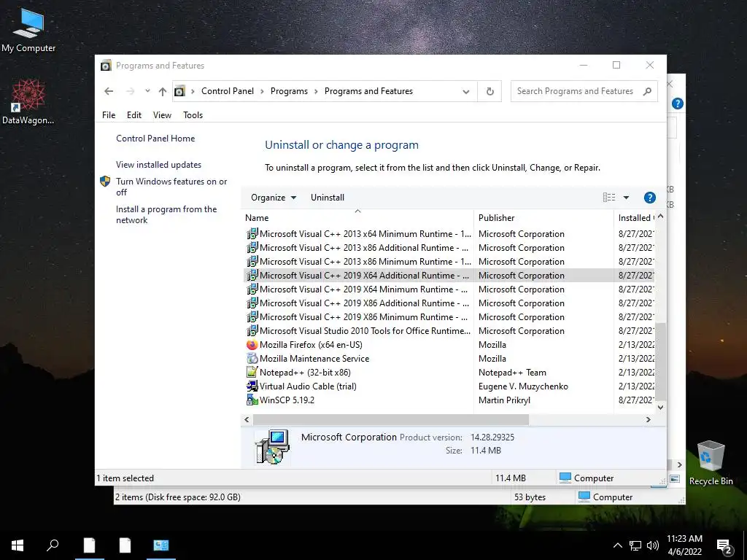Open the Edit menu
Screen dimensions: 747x560
tap(134, 115)
